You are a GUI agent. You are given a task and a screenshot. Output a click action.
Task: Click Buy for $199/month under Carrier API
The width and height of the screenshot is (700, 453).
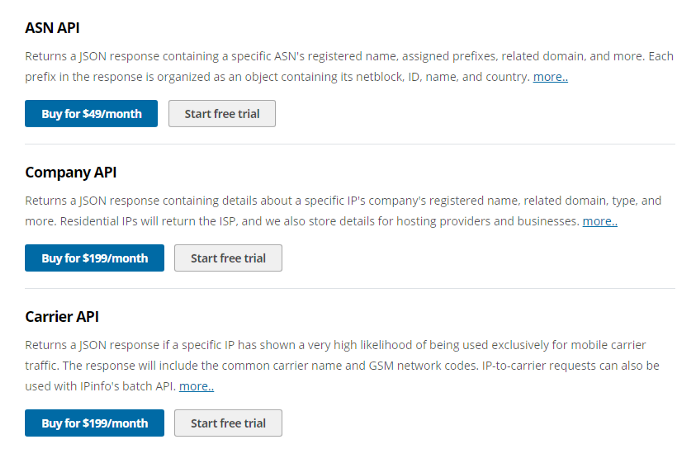[94, 423]
